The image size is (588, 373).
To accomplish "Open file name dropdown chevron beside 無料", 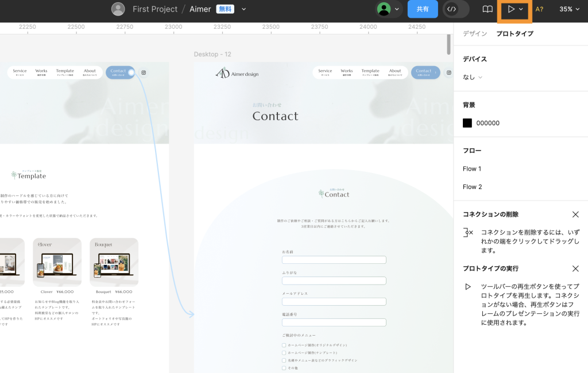I will click(x=244, y=9).
